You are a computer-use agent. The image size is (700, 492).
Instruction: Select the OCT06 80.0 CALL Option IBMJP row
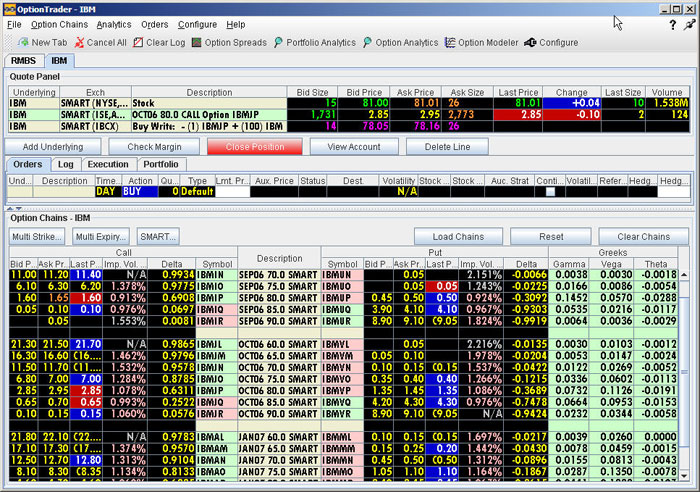click(349, 115)
